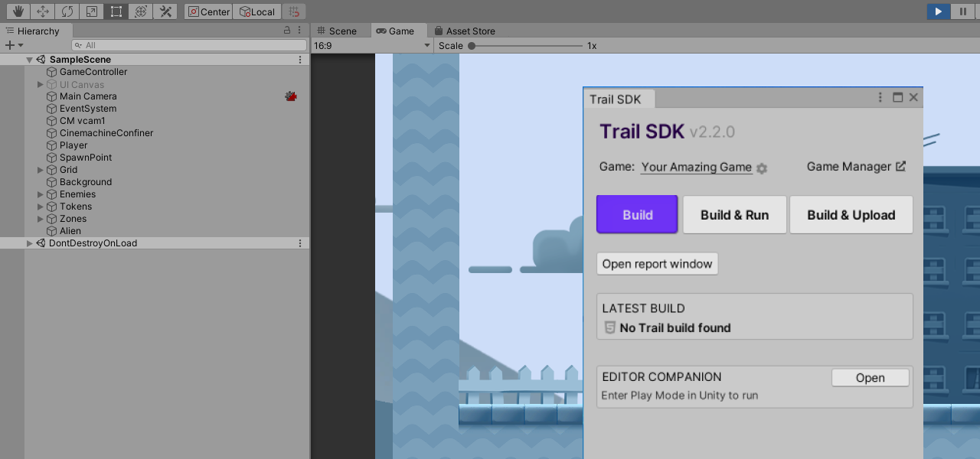The width and height of the screenshot is (980, 459).
Task: Click the red icon beside Main Camera
Action: tap(291, 96)
